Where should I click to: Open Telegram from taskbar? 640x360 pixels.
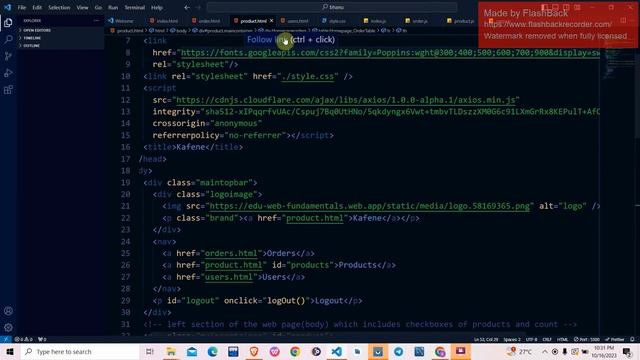(x=398, y=351)
